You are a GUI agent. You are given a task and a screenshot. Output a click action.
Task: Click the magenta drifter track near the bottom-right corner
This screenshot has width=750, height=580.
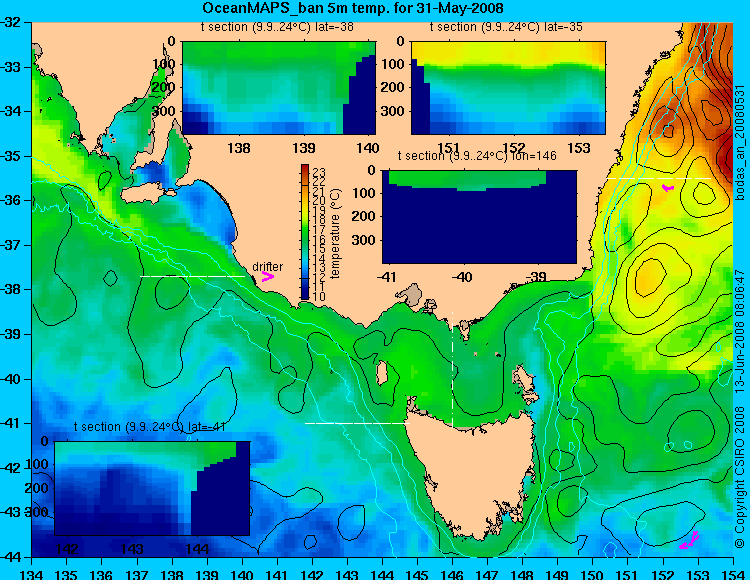pyautogui.click(x=690, y=540)
